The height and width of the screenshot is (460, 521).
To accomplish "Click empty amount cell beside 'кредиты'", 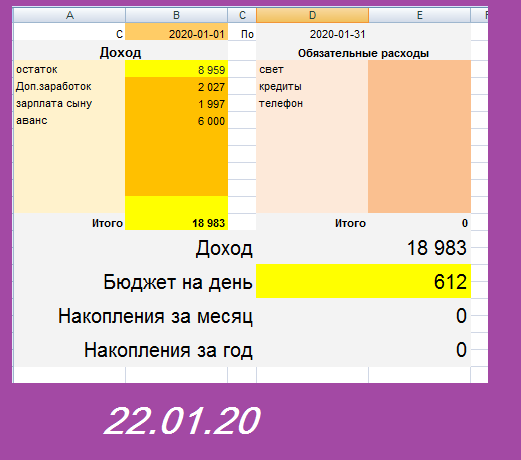I will pos(419,86).
